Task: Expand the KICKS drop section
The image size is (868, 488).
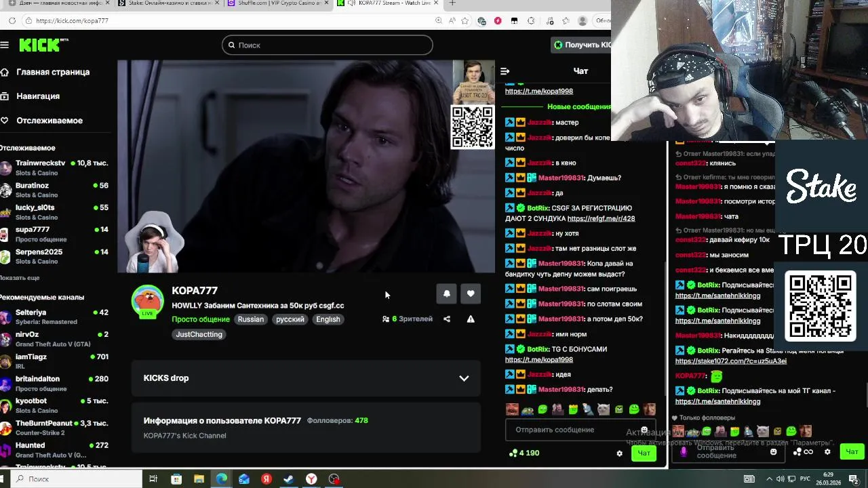Action: [x=306, y=378]
